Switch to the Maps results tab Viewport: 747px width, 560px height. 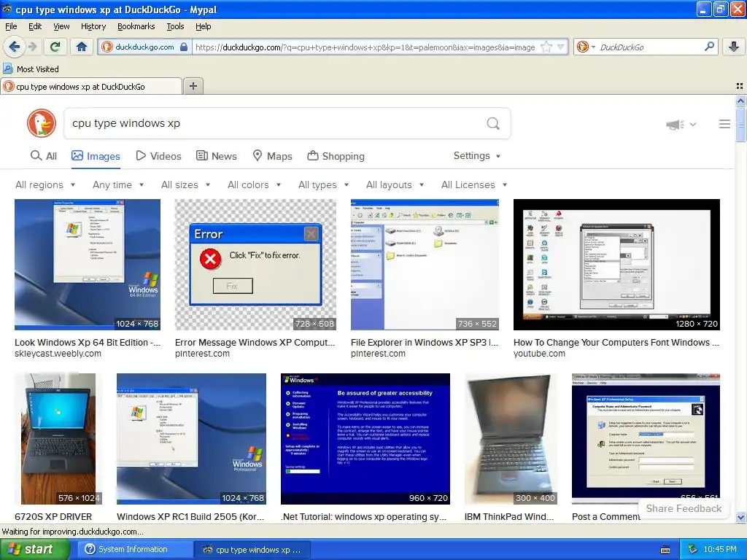272,156
